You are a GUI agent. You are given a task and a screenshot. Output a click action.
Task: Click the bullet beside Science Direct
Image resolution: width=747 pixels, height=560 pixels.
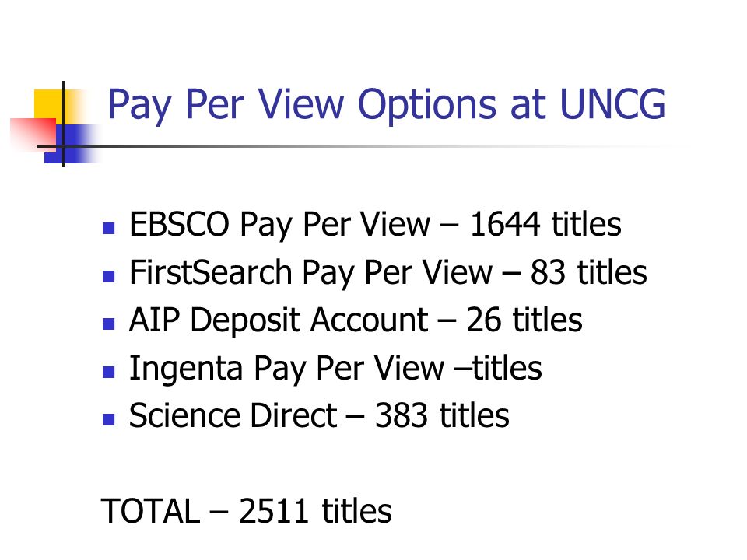[109, 419]
